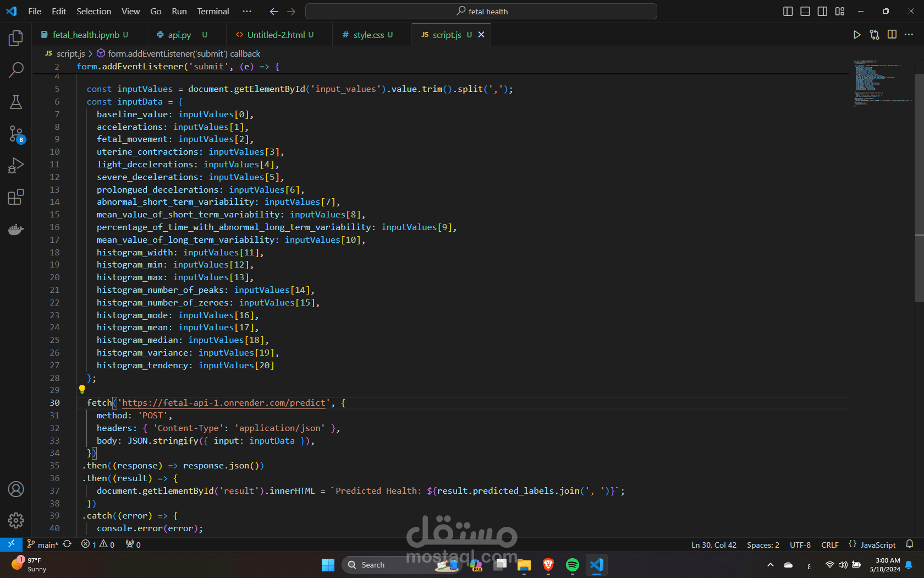Open the weather widget showing 97°F Sunny

[30, 565]
